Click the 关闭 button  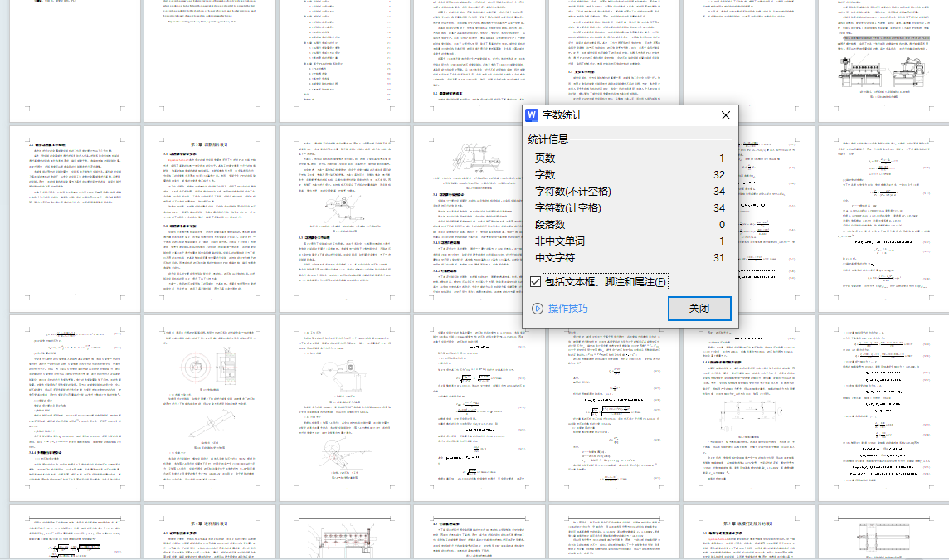pos(699,308)
